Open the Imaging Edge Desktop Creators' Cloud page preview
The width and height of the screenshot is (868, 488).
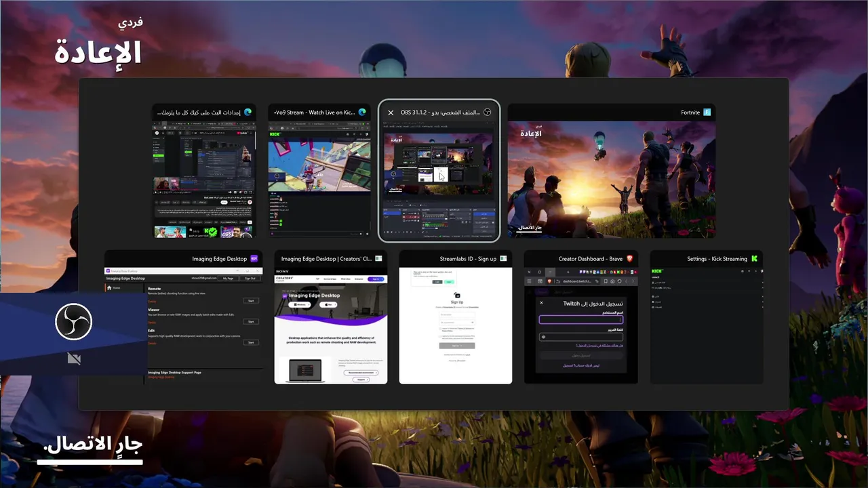(x=331, y=325)
